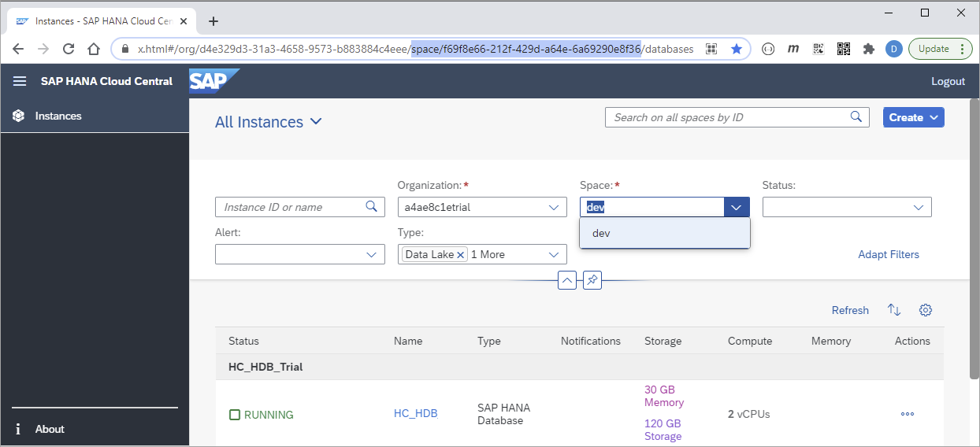Remove the Data Lake type token
This screenshot has height=447, width=980.
461,254
